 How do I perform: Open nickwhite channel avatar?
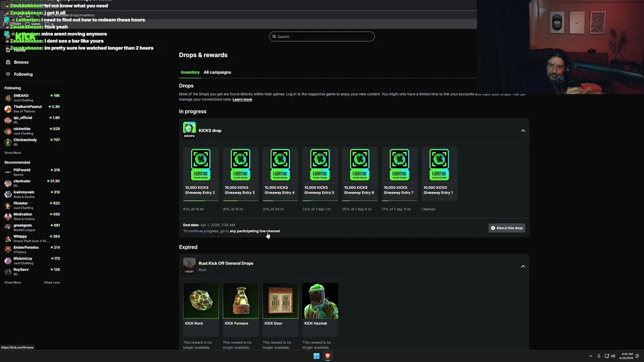8,131
